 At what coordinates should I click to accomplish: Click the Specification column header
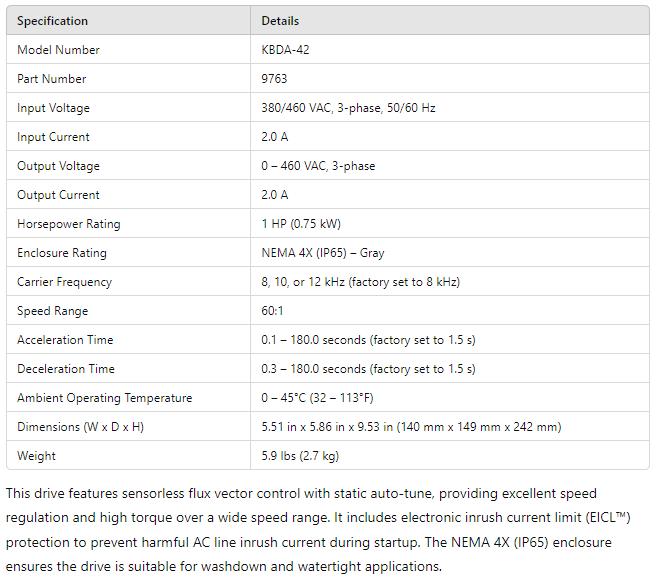(x=52, y=21)
